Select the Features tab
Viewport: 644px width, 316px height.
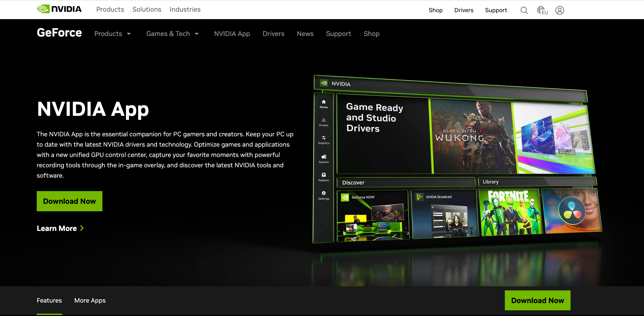point(49,300)
